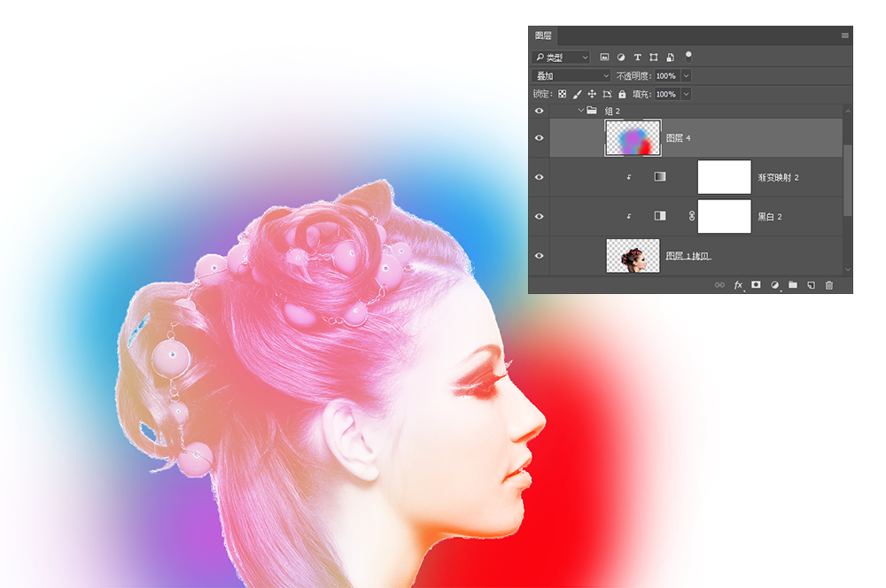Hide the 黑白 2 adjustment layer
The width and height of the screenshot is (886, 588).
coord(539,216)
